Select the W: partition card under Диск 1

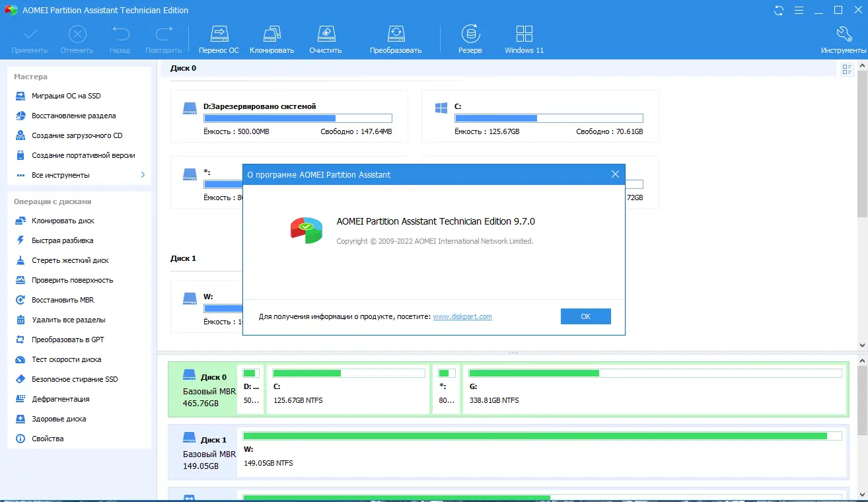click(x=206, y=306)
